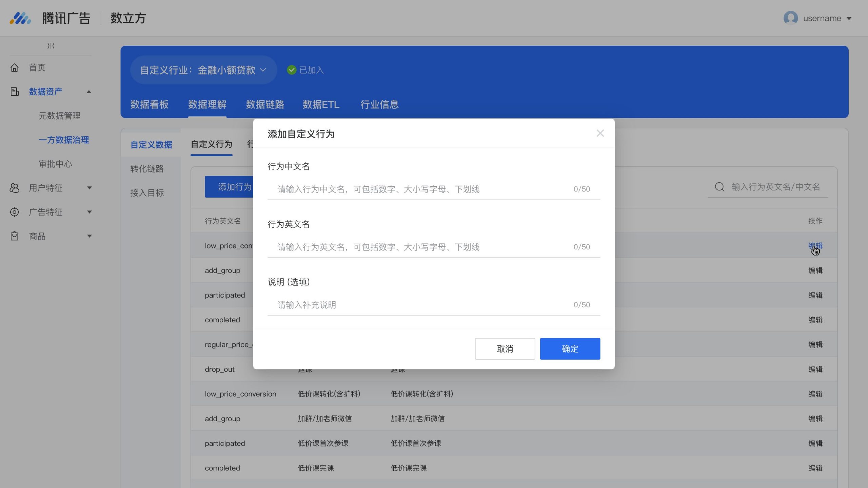868x488 pixels.
Task: Click the user avatar icon
Action: point(791,18)
